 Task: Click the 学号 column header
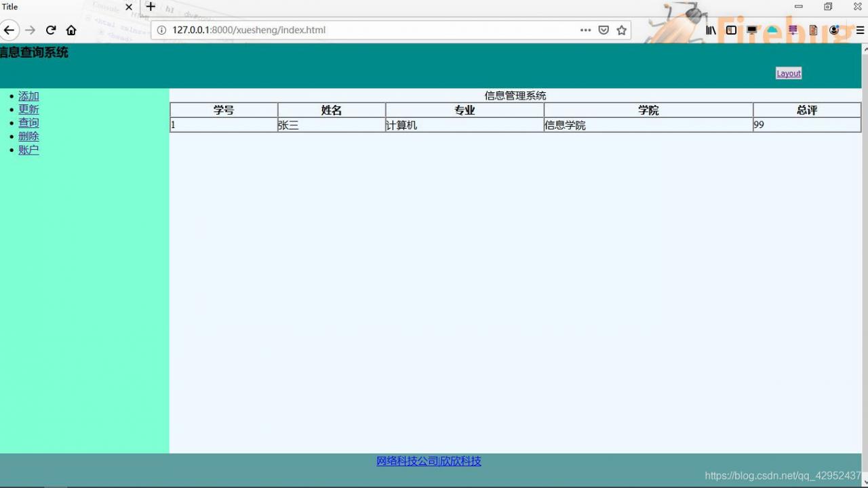pyautogui.click(x=224, y=110)
